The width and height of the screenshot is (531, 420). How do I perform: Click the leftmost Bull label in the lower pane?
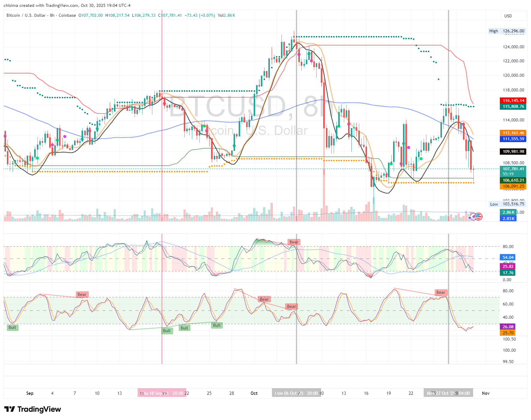12,327
